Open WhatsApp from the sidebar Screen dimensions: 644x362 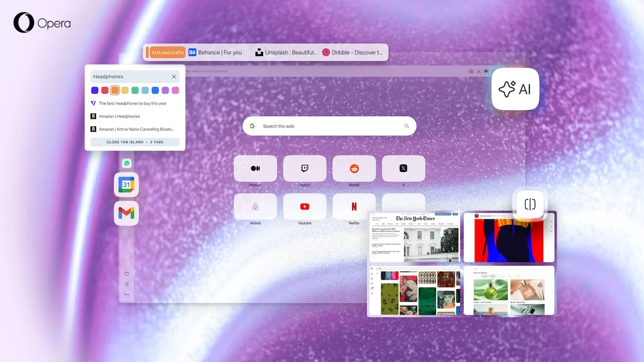(126, 163)
